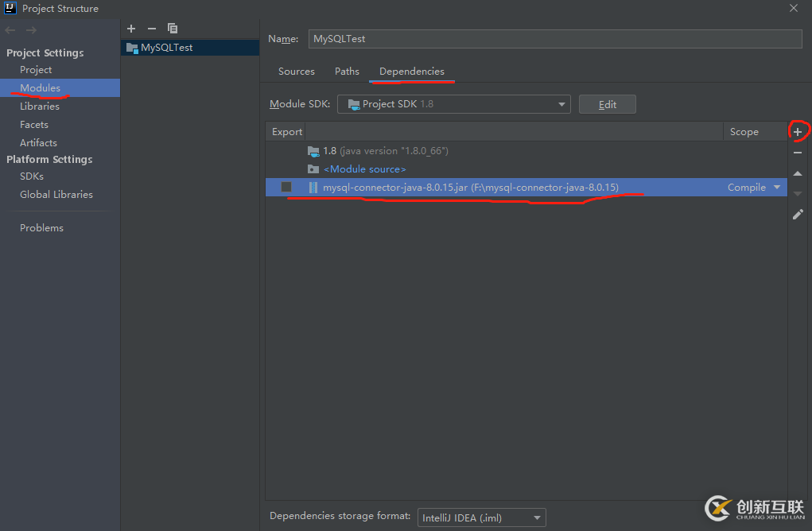Click the MySQLTest module folder icon
This screenshot has width=812, height=531.
[x=132, y=48]
